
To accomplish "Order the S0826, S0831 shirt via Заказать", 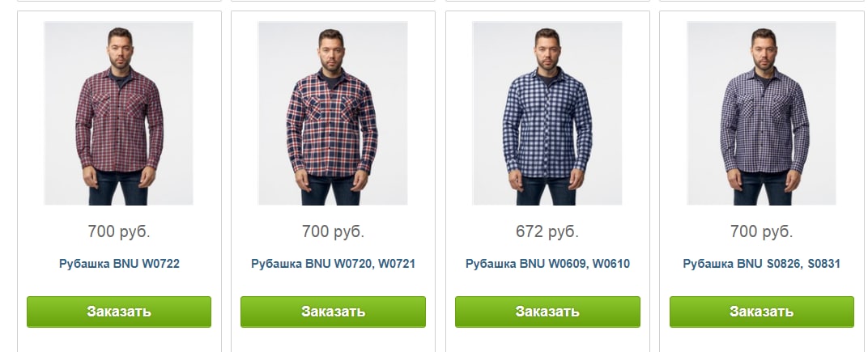I will point(762,312).
